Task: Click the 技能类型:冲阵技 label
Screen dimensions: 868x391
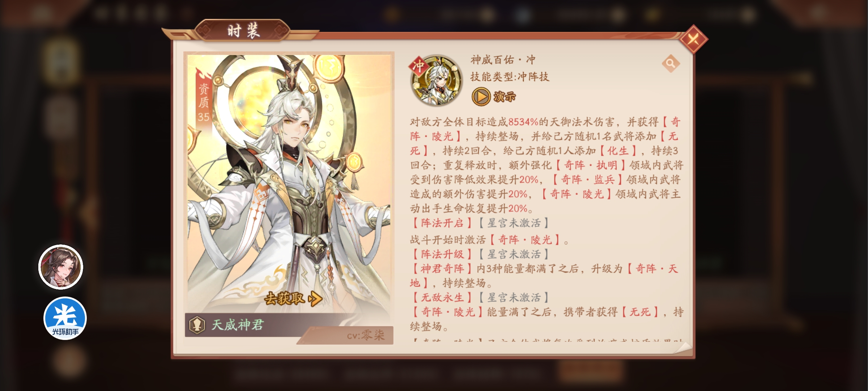Action: tap(510, 77)
